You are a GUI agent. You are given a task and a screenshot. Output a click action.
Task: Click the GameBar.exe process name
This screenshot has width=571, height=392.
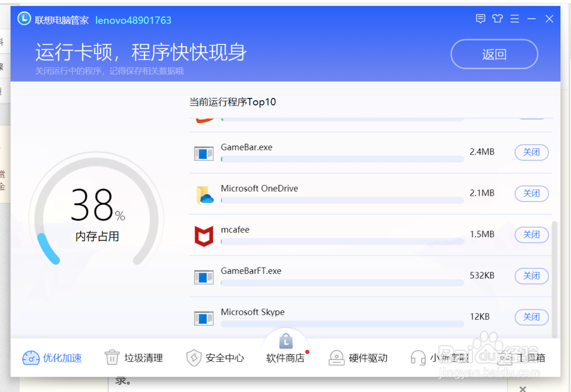pyautogui.click(x=247, y=147)
